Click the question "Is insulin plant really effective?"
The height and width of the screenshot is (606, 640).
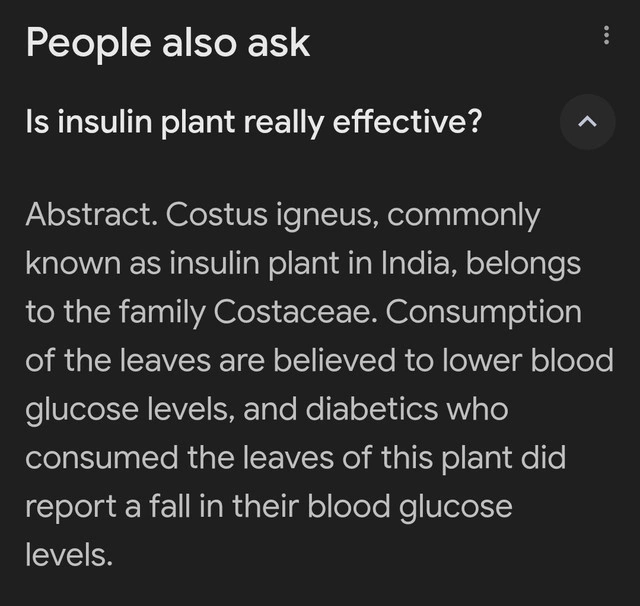(x=254, y=123)
